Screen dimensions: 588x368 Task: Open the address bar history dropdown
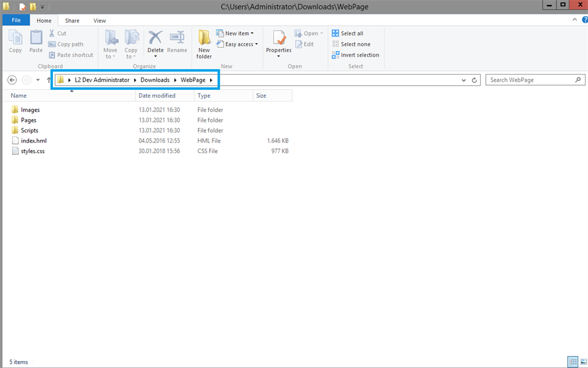point(464,80)
